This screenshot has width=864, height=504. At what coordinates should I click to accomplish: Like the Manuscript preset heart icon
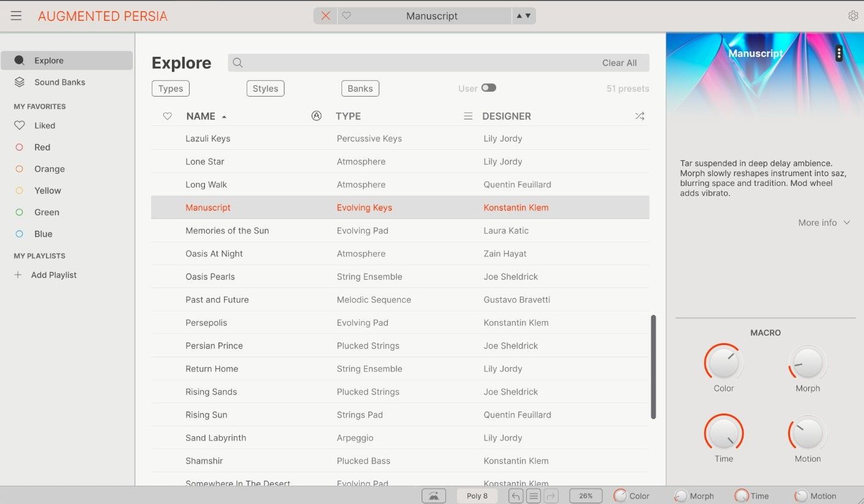pyautogui.click(x=346, y=16)
